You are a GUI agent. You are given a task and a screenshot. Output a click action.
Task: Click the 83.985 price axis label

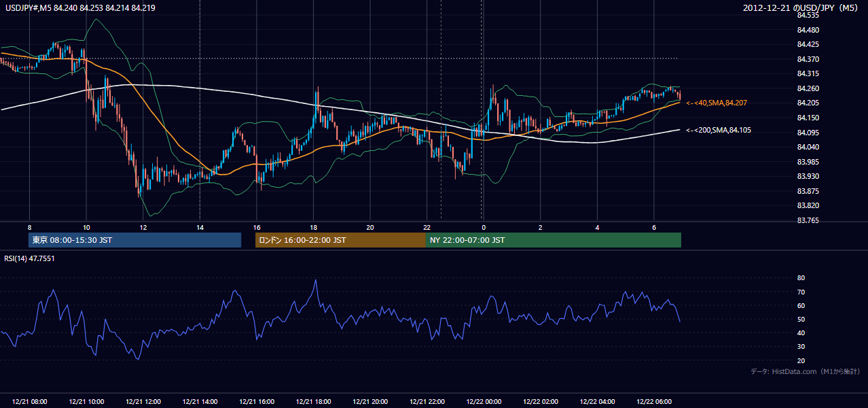pyautogui.click(x=809, y=162)
